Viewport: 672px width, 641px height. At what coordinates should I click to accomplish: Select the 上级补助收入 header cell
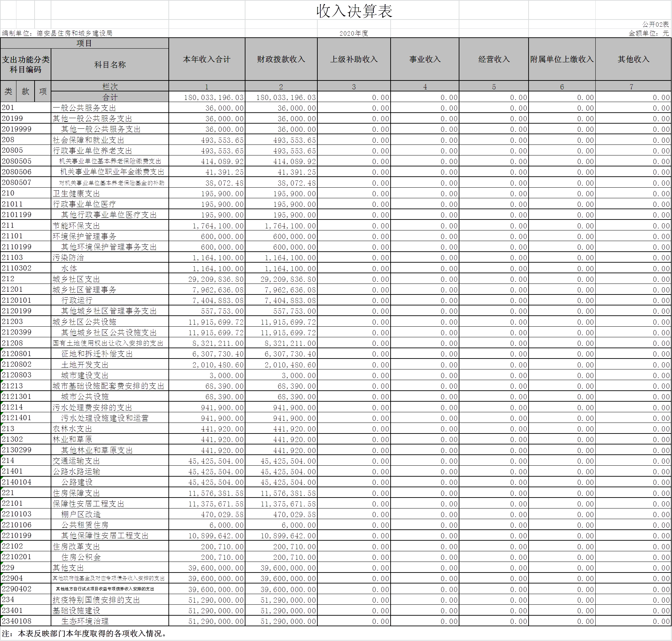coord(354,59)
